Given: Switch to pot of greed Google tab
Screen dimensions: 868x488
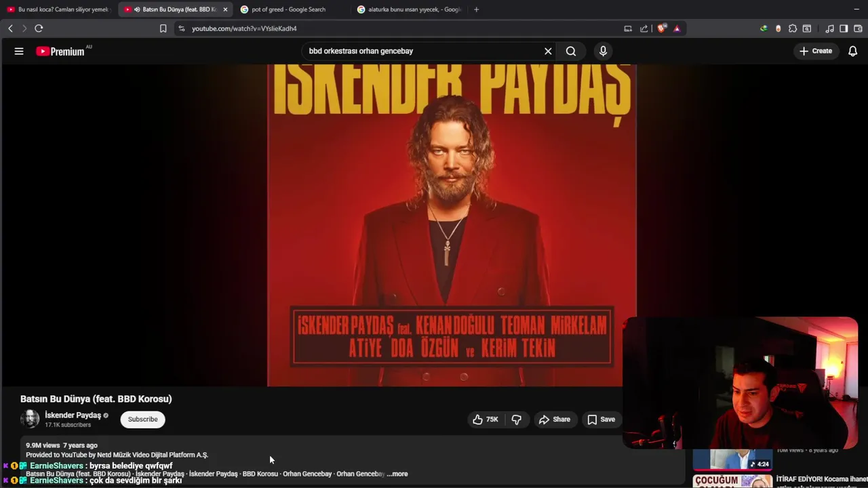Looking at the screenshot, I should point(293,9).
